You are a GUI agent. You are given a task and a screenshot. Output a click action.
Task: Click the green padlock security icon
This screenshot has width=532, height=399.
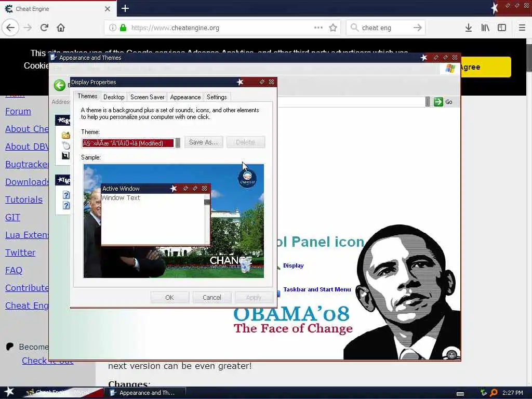tap(123, 28)
